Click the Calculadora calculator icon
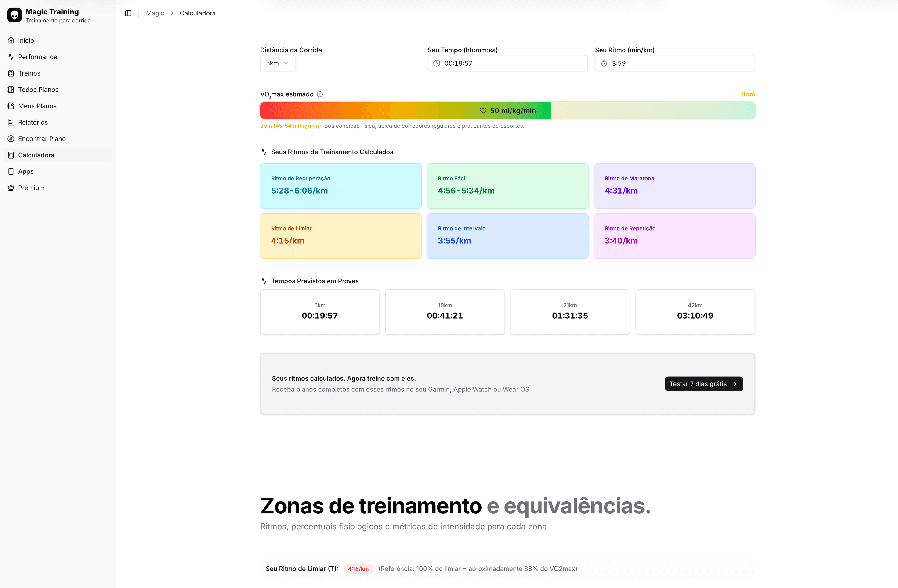The image size is (898, 588). pos(11,155)
